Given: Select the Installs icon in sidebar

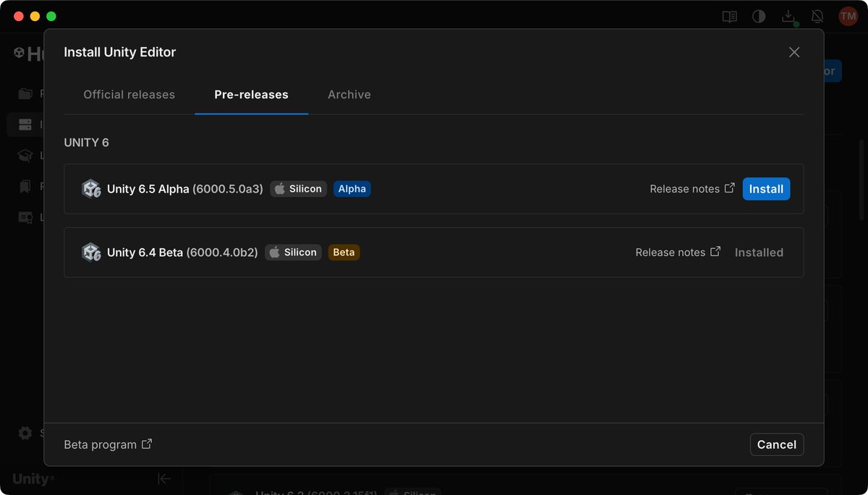Looking at the screenshot, I should [x=25, y=124].
